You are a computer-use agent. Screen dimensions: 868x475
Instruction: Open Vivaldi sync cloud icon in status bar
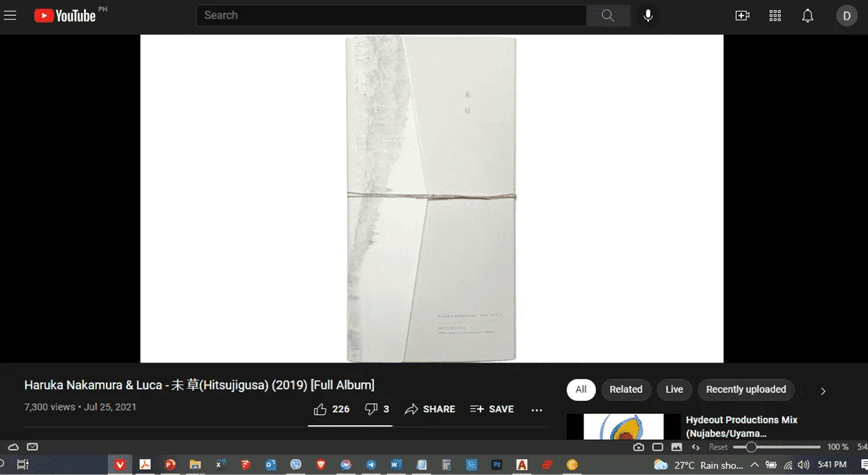point(14,447)
